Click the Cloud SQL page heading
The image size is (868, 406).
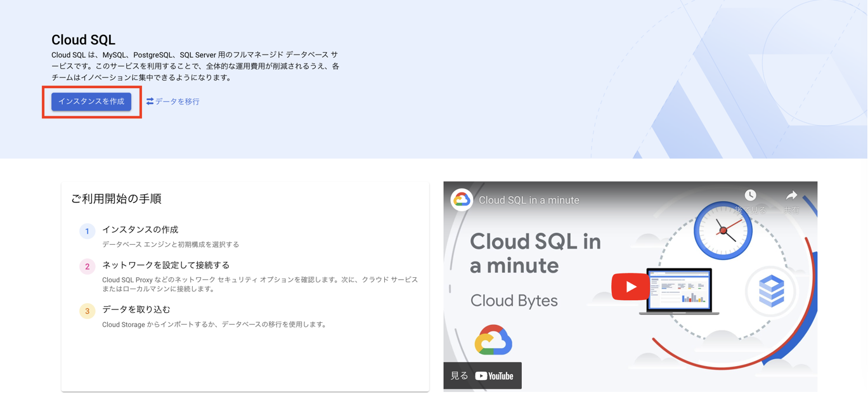coord(83,39)
